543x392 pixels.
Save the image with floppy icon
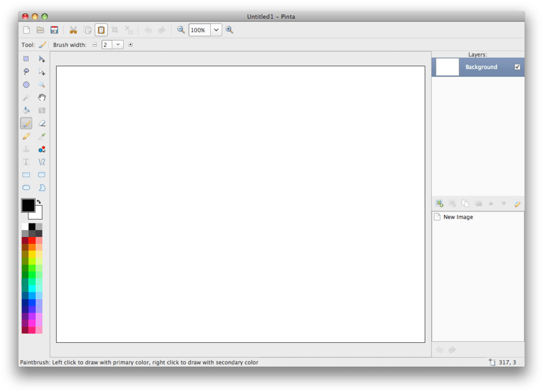pos(54,30)
